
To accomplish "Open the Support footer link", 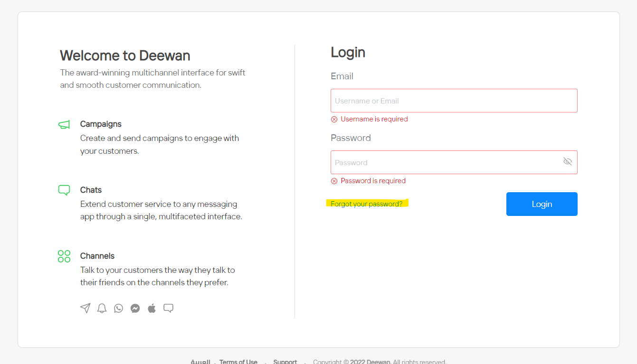I will [x=285, y=362].
